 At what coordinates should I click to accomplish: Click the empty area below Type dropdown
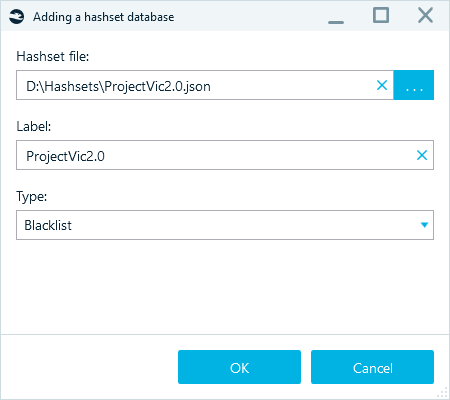[x=225, y=287]
